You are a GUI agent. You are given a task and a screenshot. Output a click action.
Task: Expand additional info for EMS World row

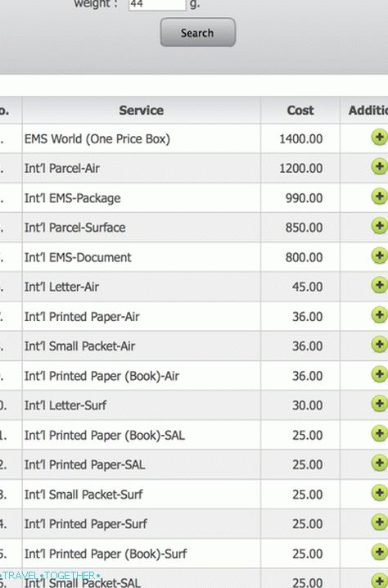[379, 138]
